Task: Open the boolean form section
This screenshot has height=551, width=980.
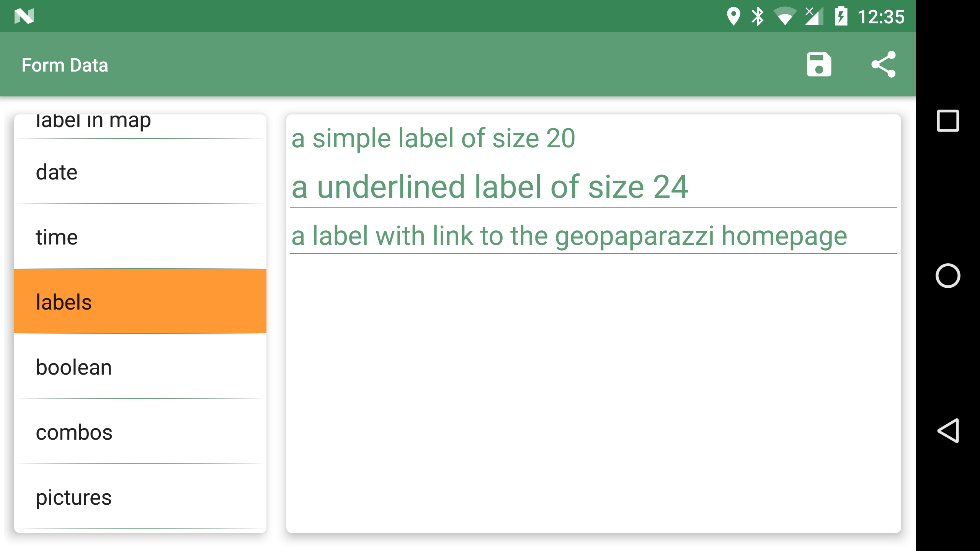Action: pos(140,367)
